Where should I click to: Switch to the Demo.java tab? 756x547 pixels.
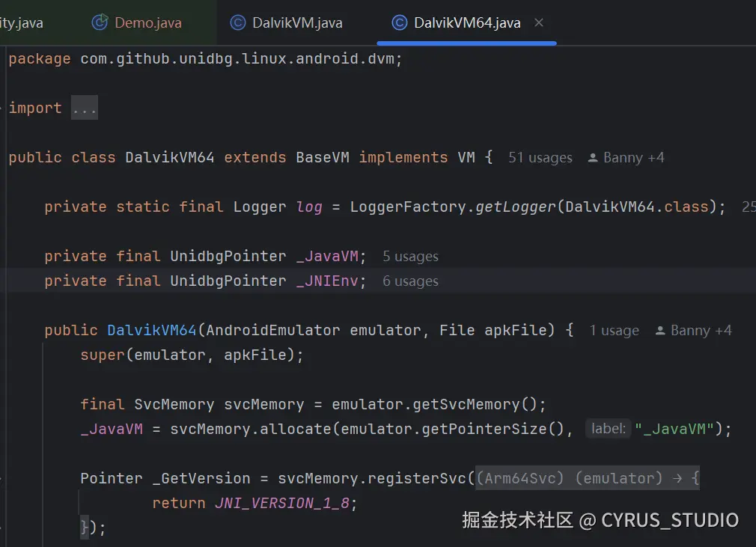[x=137, y=22]
